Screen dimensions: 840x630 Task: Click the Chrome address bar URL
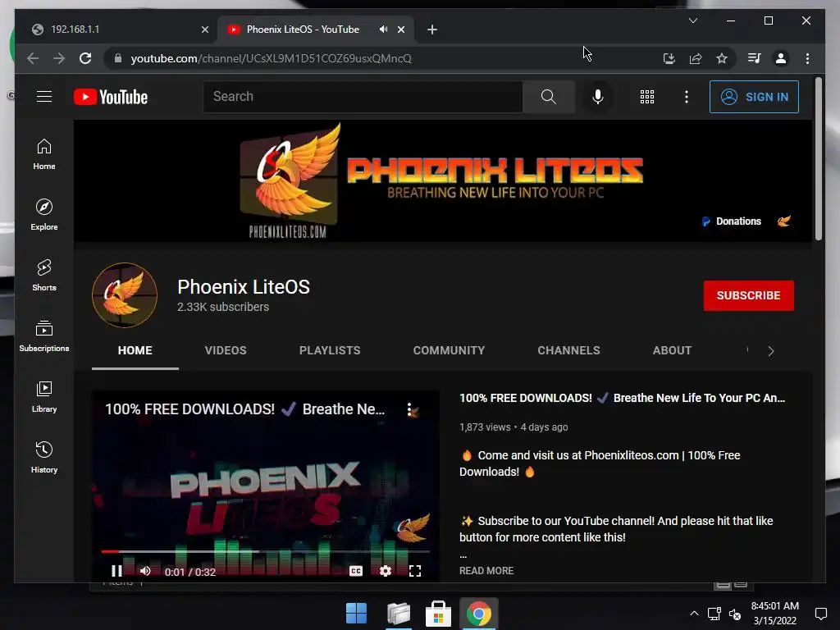click(x=271, y=58)
